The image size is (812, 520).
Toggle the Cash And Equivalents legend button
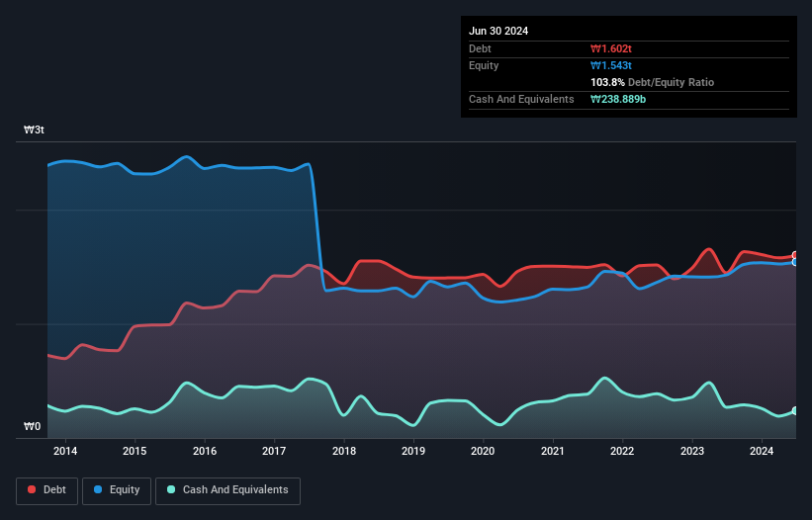click(x=227, y=490)
